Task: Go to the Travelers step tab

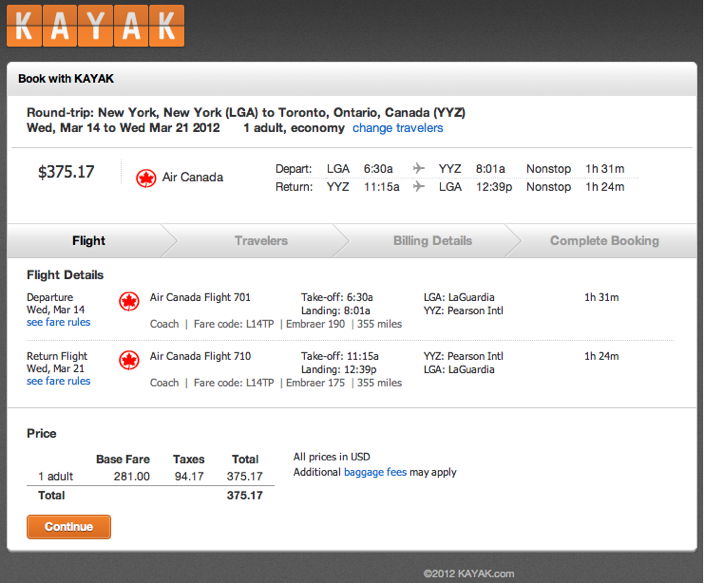Action: [261, 240]
